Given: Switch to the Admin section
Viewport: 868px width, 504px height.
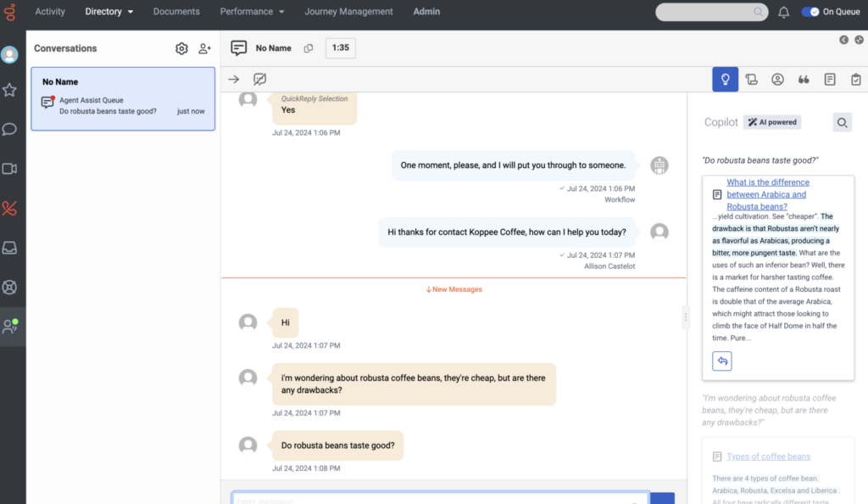Looking at the screenshot, I should pyautogui.click(x=426, y=12).
